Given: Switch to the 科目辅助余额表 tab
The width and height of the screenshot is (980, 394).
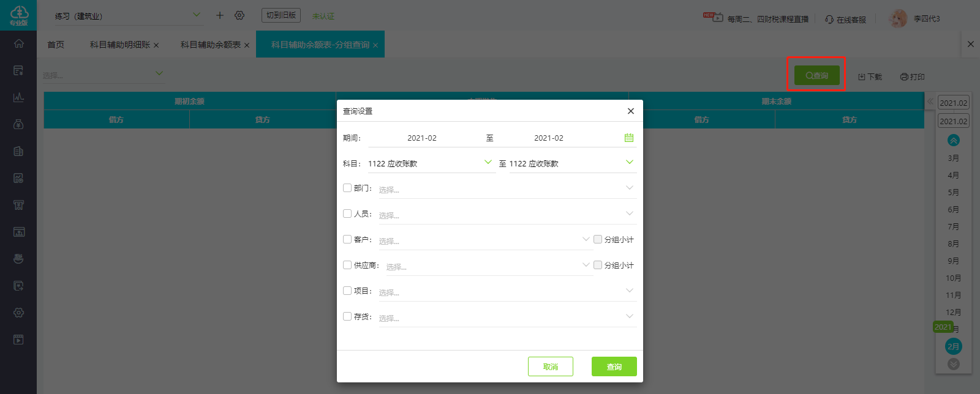Looking at the screenshot, I should click(211, 45).
